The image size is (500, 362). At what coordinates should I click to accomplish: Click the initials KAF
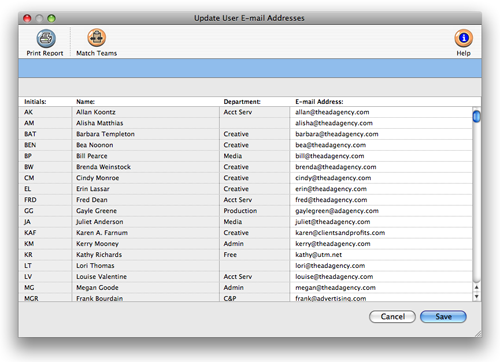(x=30, y=233)
